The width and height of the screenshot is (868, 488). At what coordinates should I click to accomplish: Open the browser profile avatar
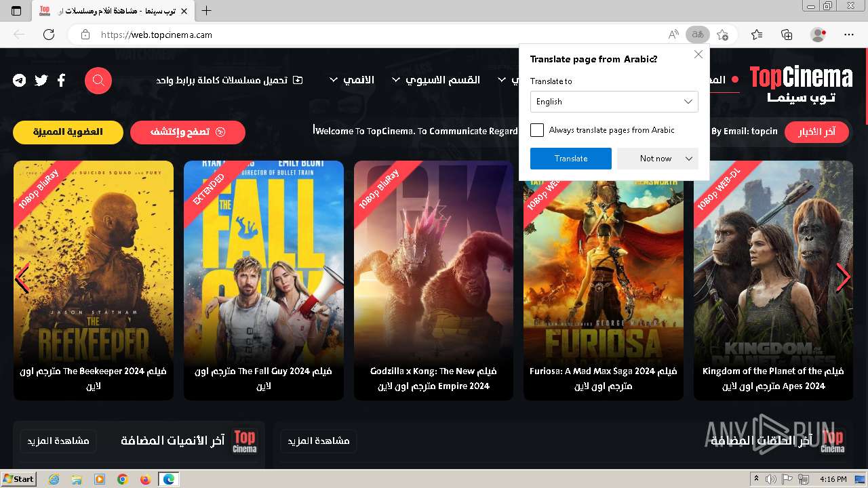click(818, 35)
